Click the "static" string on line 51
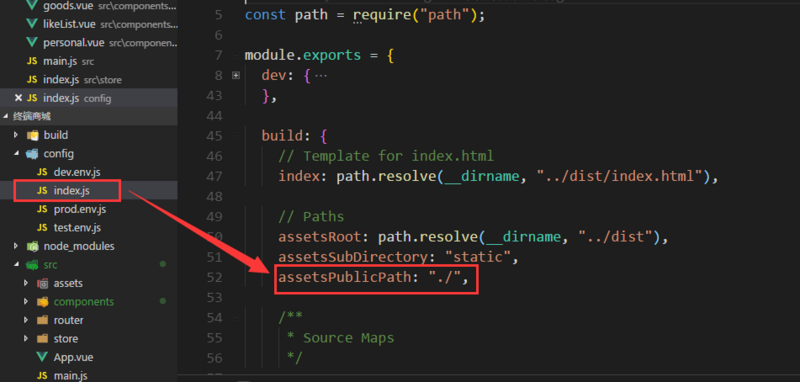The height and width of the screenshot is (382, 800). (x=478, y=257)
